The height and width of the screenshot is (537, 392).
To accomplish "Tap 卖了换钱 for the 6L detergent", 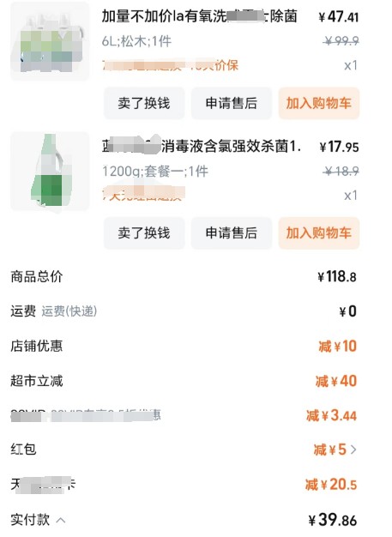I will 144,103.
